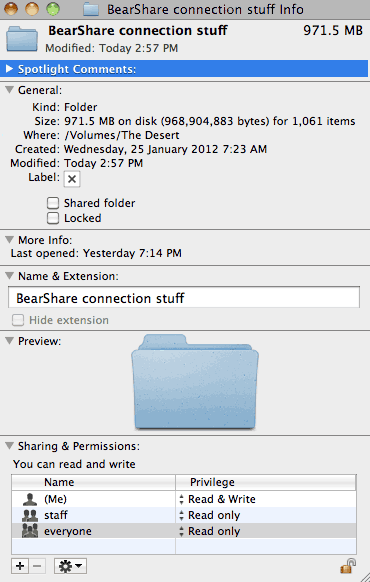The image size is (370, 582).
Task: Add a user with the plus button
Action: click(x=20, y=566)
